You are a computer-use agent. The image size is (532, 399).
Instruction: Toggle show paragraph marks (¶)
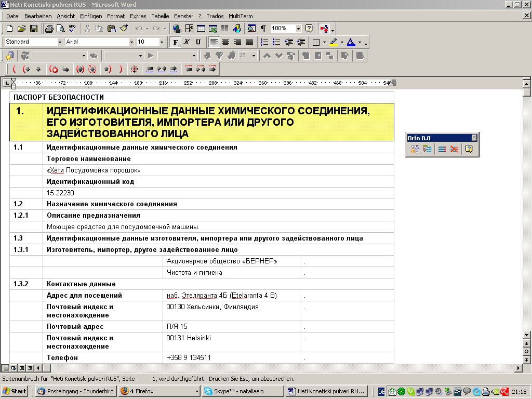[x=263, y=29]
